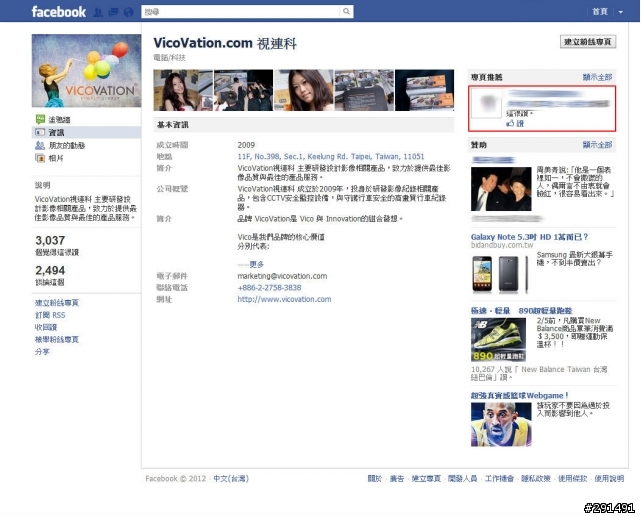The image size is (641, 516).
Task: Go to home link in header
Action: 600,11
